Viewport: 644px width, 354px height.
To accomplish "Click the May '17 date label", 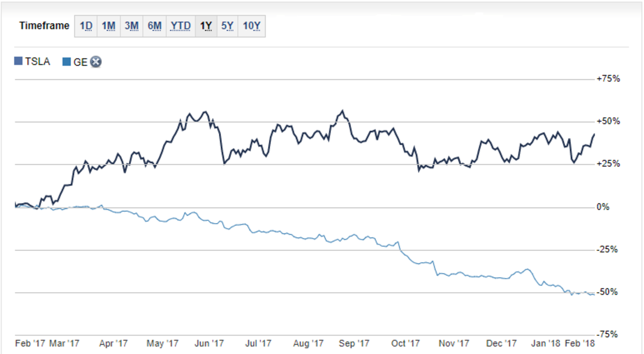I will [x=163, y=343].
